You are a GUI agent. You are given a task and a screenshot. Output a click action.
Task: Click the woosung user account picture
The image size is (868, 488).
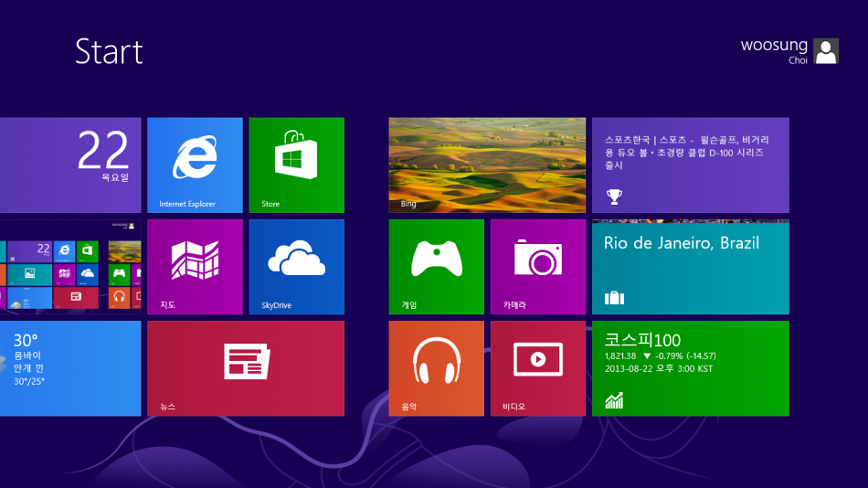pyautogui.click(x=826, y=51)
